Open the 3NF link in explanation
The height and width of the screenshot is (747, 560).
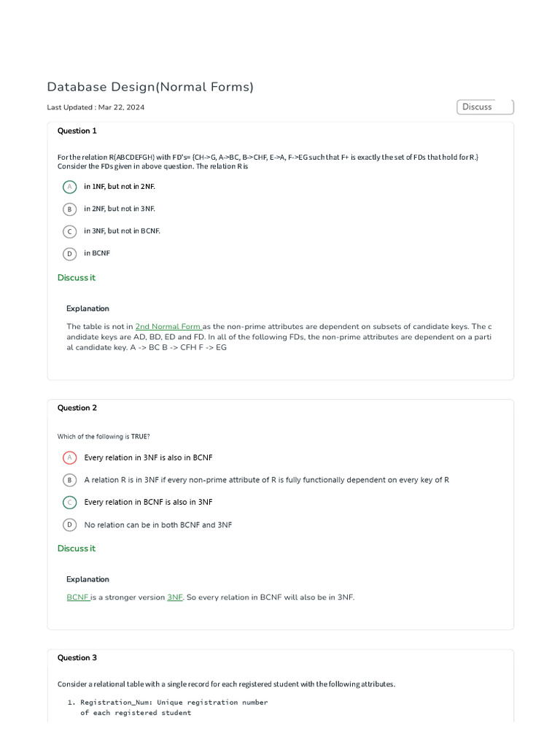[175, 597]
